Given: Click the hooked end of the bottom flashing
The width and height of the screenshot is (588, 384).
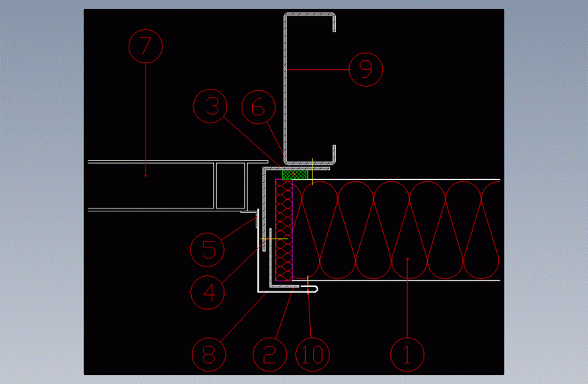Looking at the screenshot, I should coord(315,290).
